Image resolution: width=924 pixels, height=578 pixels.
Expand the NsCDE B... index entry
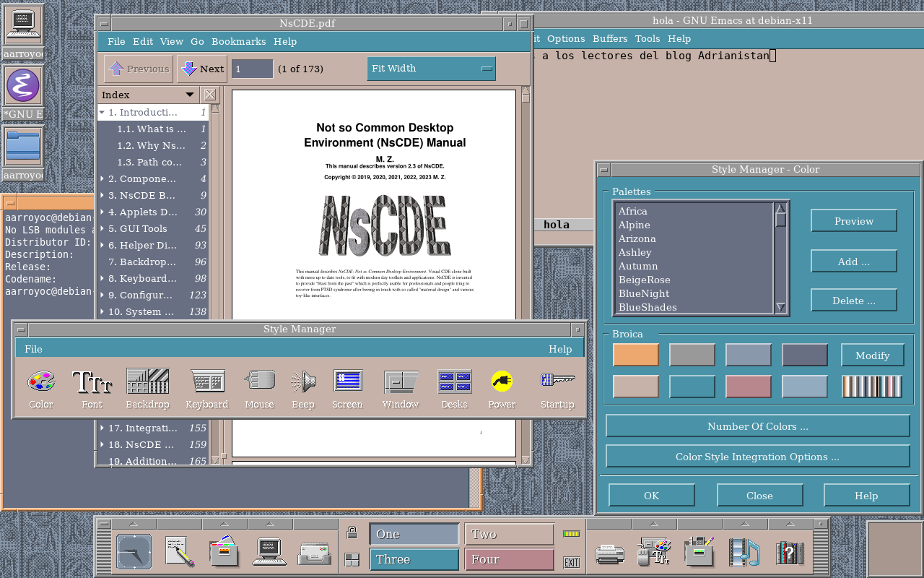(103, 195)
